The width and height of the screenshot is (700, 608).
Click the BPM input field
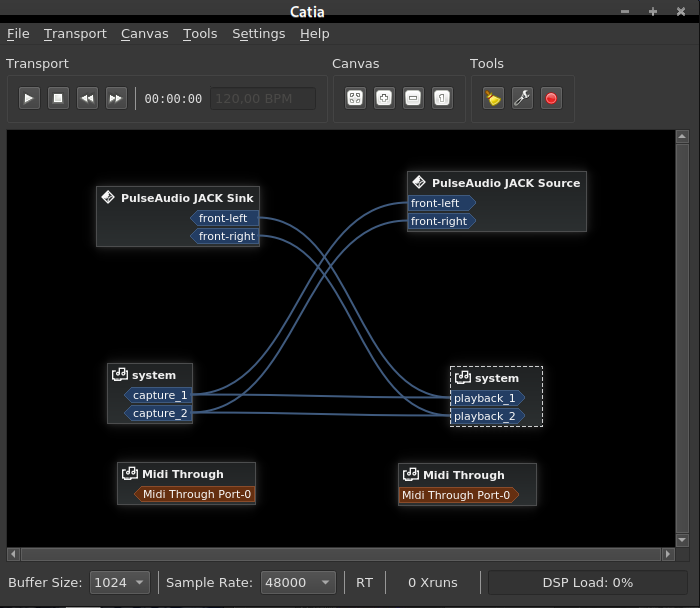click(x=264, y=99)
